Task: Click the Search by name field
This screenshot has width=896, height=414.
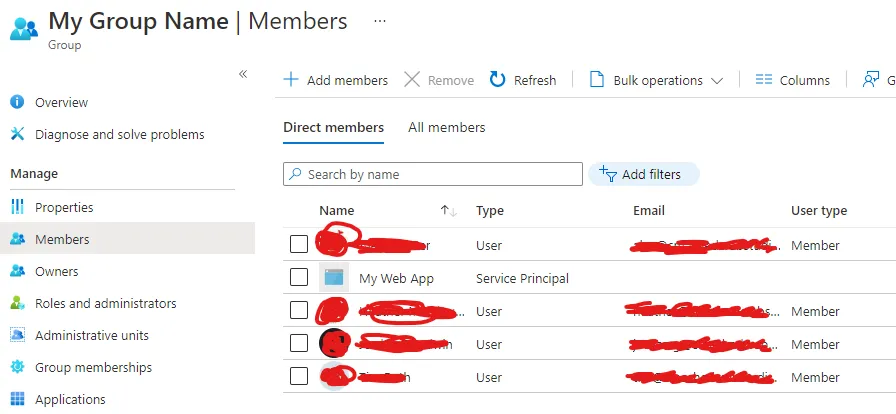Action: [440, 174]
